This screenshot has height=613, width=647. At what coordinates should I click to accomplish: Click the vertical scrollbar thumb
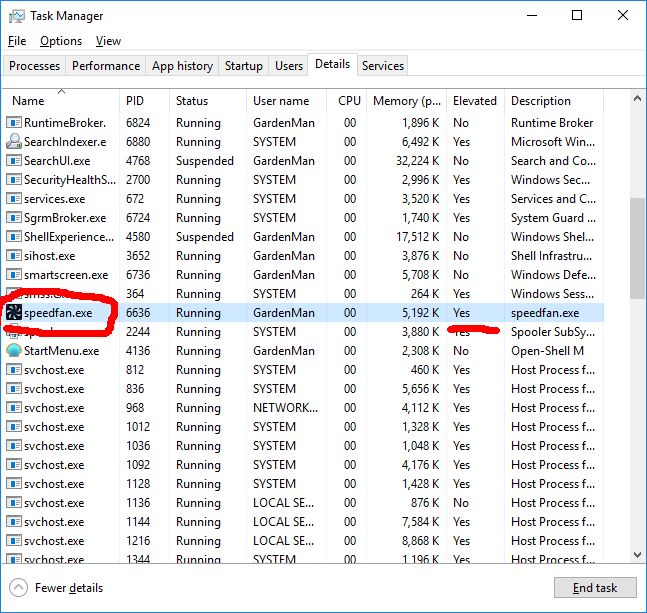click(x=638, y=248)
